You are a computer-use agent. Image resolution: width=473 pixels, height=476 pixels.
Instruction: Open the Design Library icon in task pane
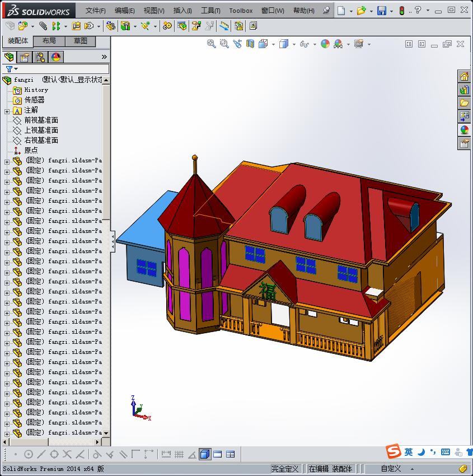tap(464, 90)
